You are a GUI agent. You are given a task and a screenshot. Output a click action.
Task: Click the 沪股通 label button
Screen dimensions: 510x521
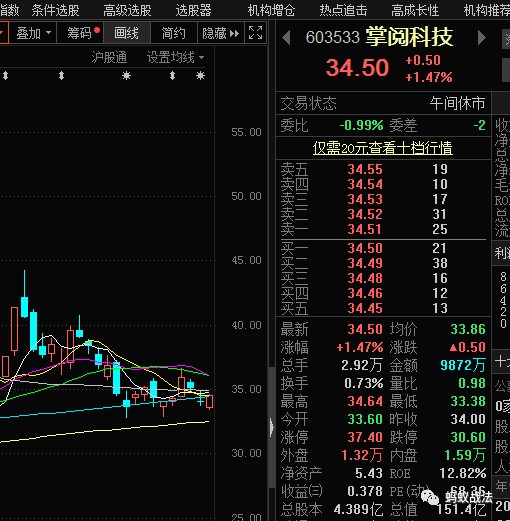[x=109, y=57]
